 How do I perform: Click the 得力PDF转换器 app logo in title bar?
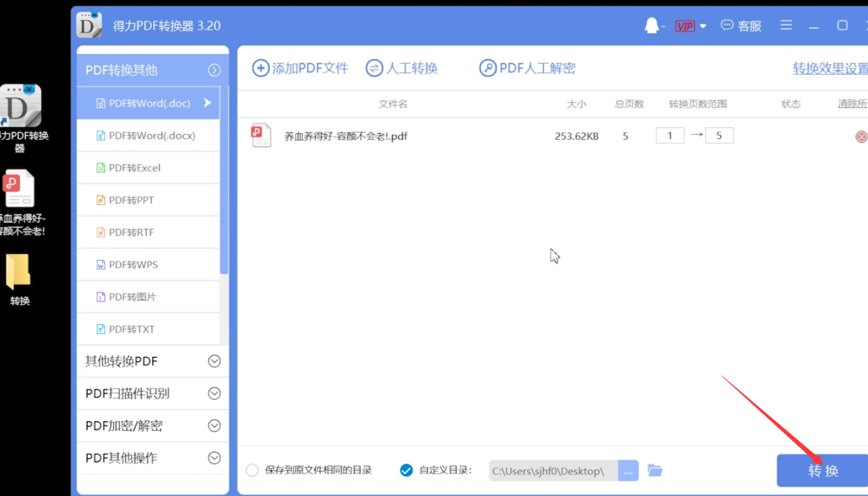89,25
